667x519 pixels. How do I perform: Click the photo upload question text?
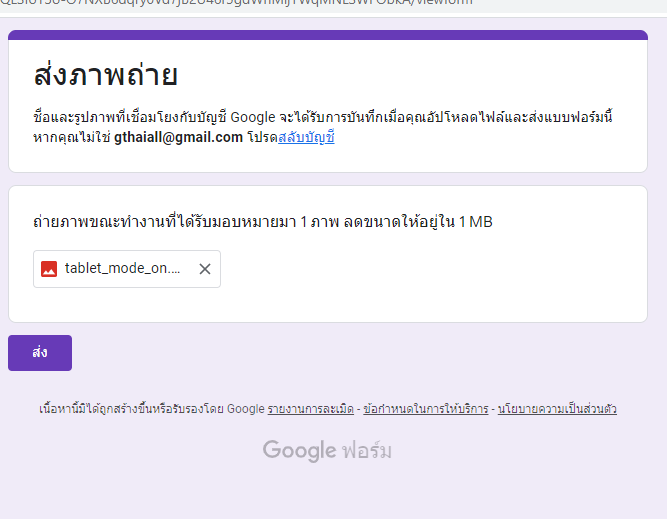pos(262,221)
